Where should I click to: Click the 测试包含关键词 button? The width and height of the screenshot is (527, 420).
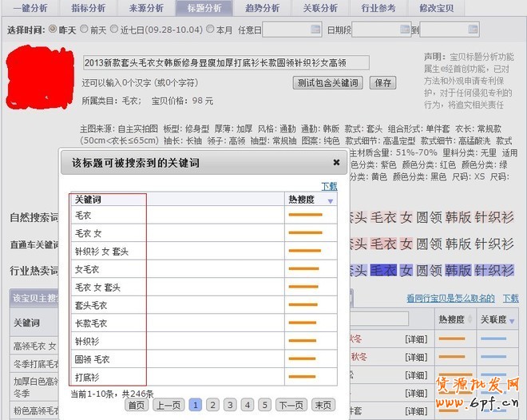click(328, 83)
